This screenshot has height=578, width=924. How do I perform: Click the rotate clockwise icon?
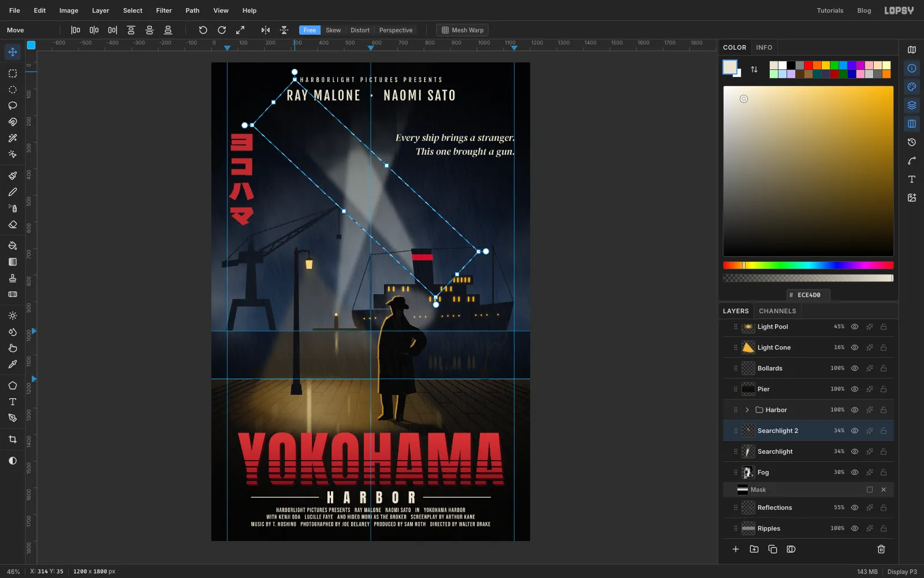(x=222, y=30)
